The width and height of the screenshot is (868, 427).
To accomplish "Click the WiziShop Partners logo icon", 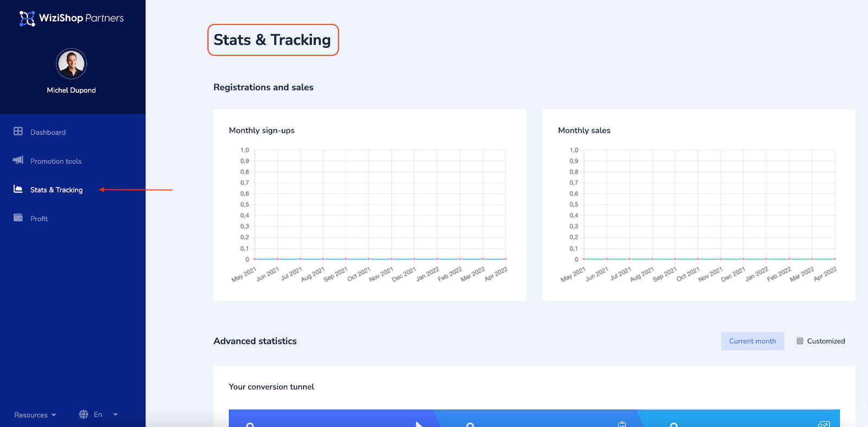I will pyautogui.click(x=27, y=18).
